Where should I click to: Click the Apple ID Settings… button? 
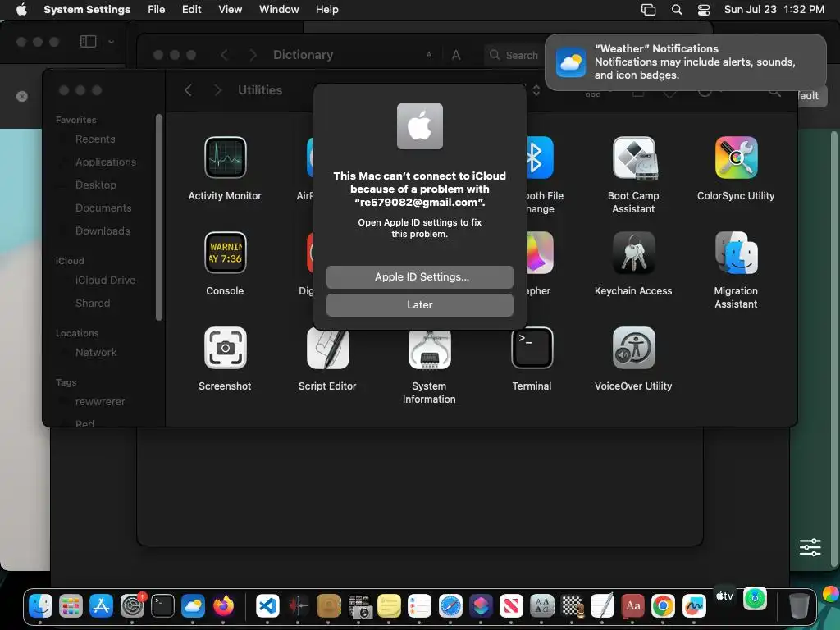point(419,277)
